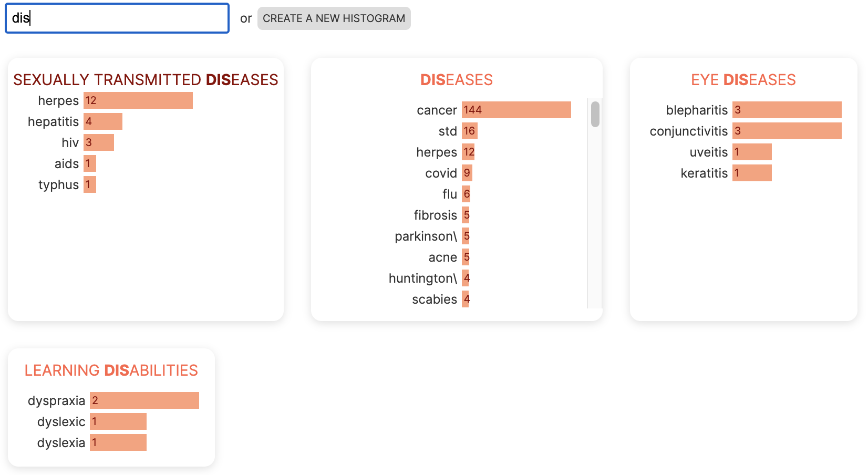Select the blepharitis bar in Eye Diseases
Viewport: 868px width, 475px height.
pos(787,110)
